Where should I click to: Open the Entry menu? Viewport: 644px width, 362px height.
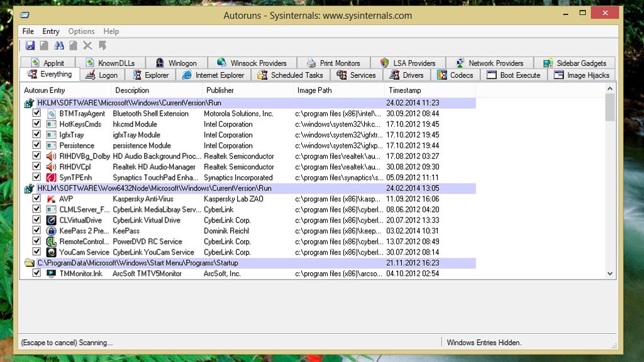pyautogui.click(x=51, y=31)
